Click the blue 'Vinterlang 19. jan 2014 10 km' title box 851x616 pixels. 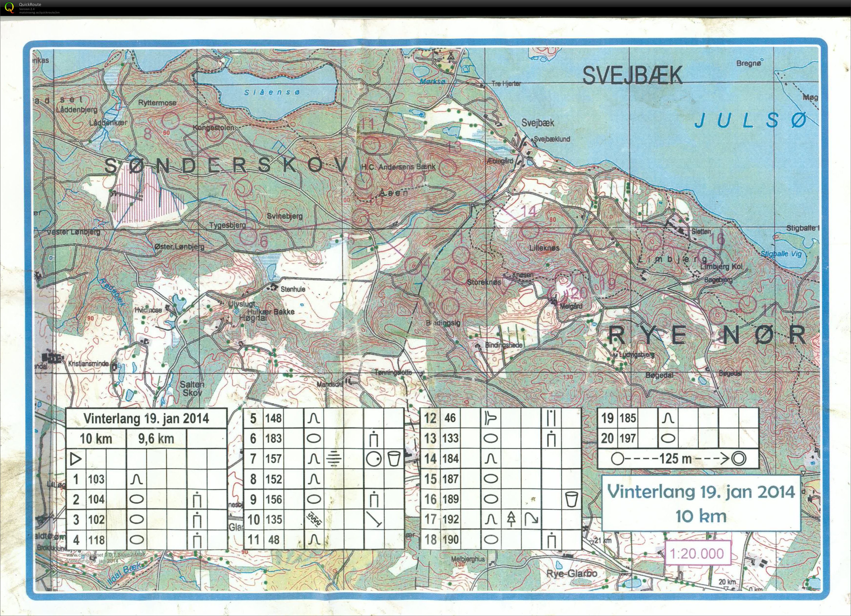click(x=701, y=503)
